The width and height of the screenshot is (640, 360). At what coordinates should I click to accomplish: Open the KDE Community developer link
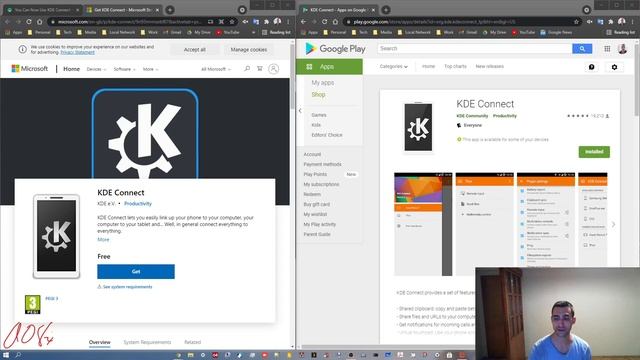click(x=472, y=116)
